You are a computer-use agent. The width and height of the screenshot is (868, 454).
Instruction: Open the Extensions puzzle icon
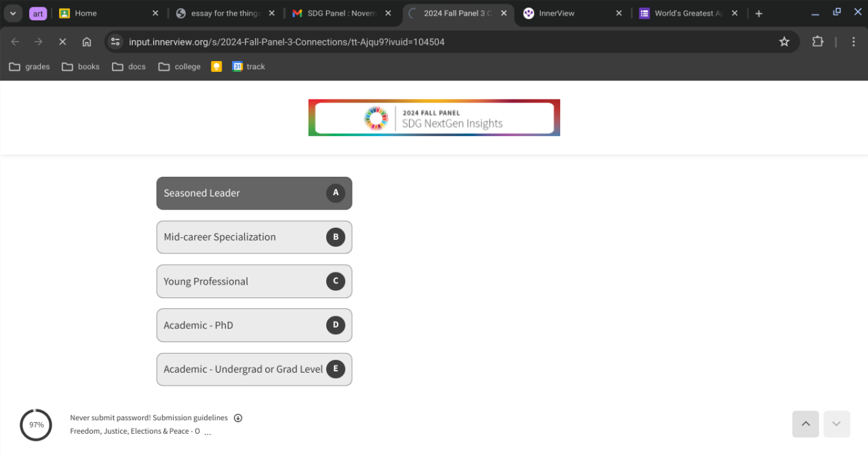click(x=818, y=42)
